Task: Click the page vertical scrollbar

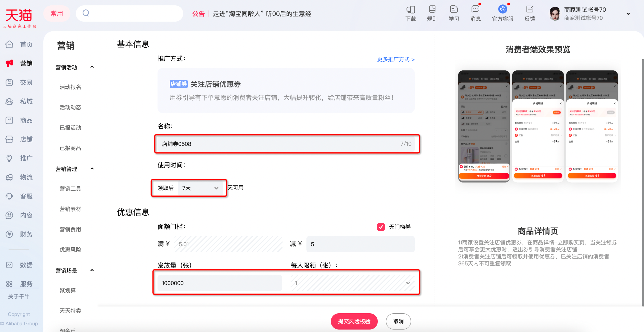Action: tap(642, 183)
